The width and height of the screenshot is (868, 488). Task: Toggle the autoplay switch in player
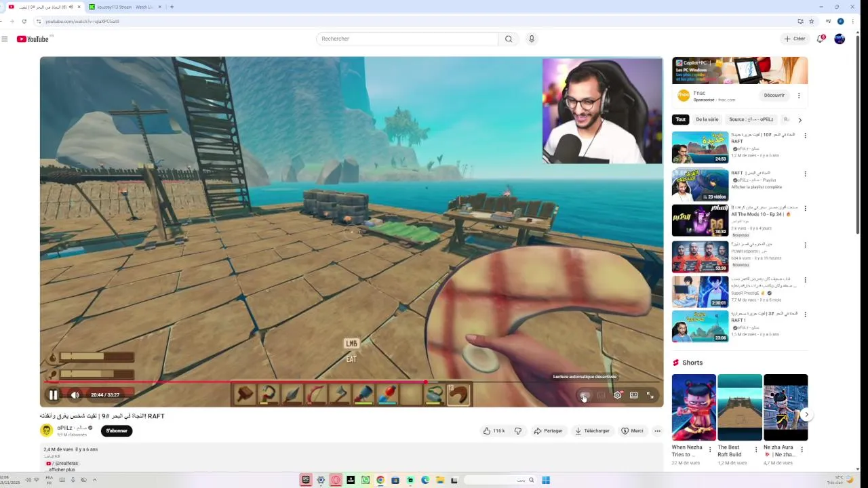(584, 395)
